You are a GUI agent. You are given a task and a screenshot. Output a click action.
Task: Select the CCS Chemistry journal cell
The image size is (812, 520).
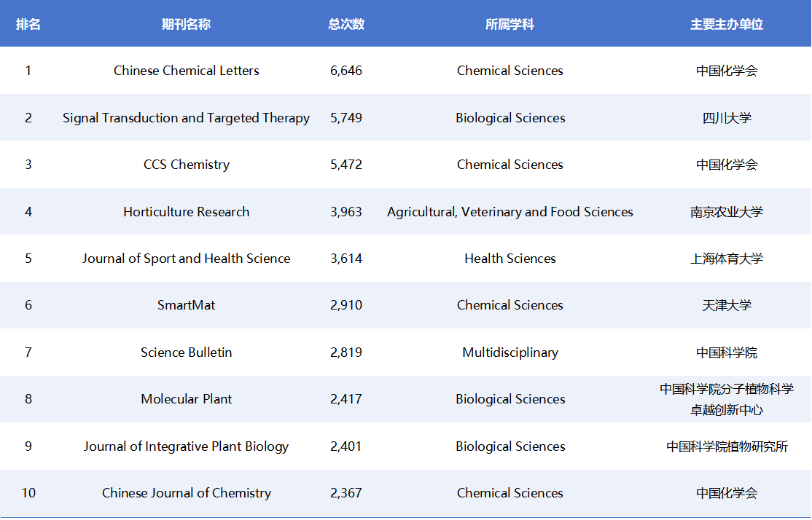pyautogui.click(x=186, y=165)
